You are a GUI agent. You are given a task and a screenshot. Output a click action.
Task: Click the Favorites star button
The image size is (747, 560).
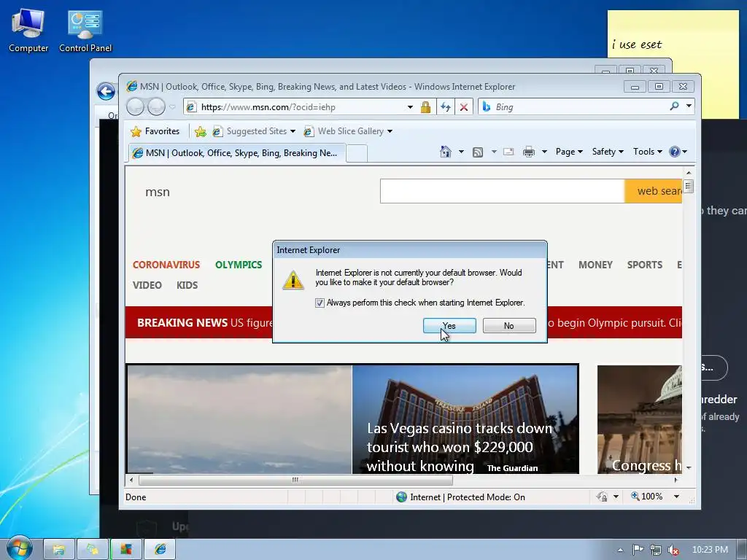155,131
